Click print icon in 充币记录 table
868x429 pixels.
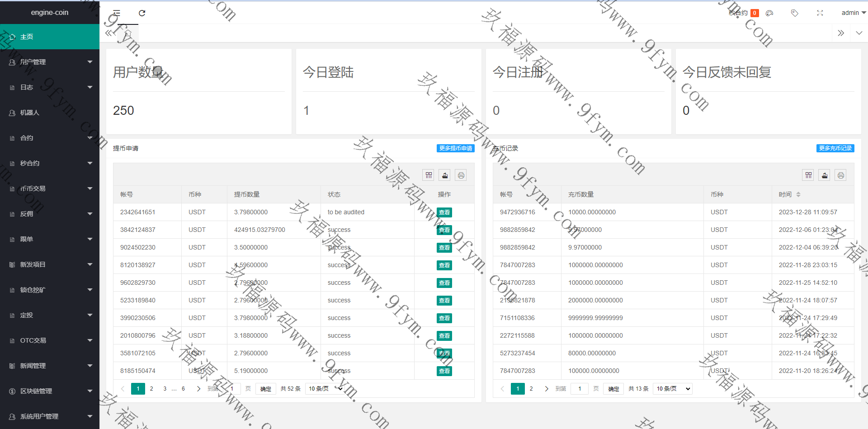click(841, 175)
